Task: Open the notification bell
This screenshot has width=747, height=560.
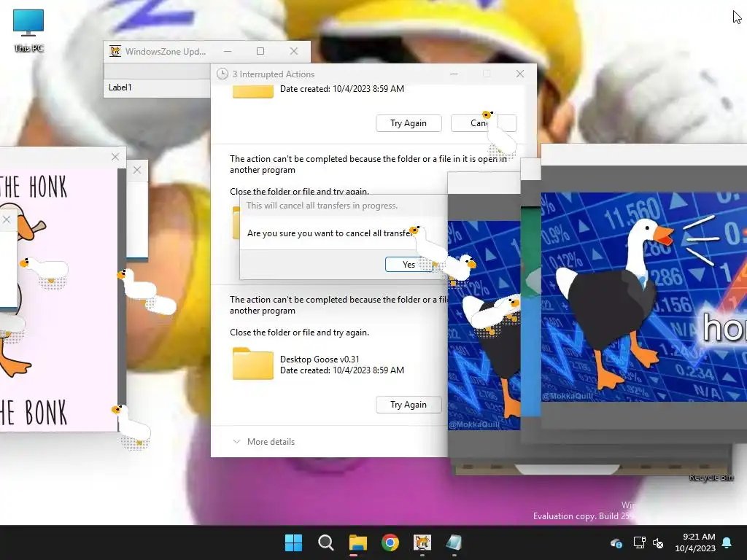Action: (727, 542)
